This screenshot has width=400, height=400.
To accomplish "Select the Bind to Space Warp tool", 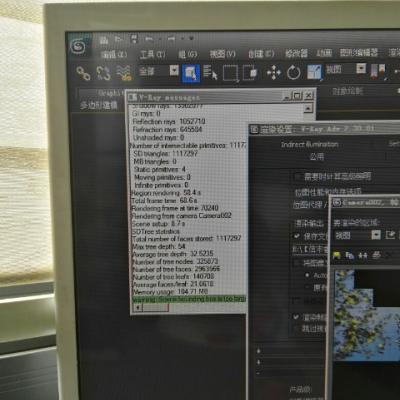I will pos(123,73).
